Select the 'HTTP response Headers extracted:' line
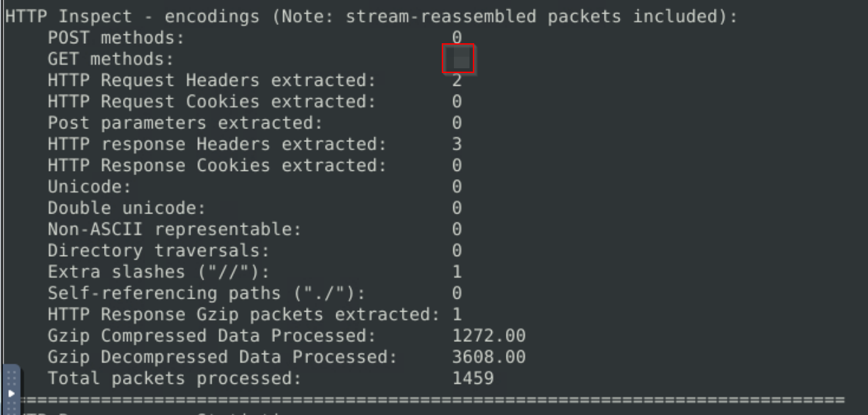The image size is (868, 415). 255,144
